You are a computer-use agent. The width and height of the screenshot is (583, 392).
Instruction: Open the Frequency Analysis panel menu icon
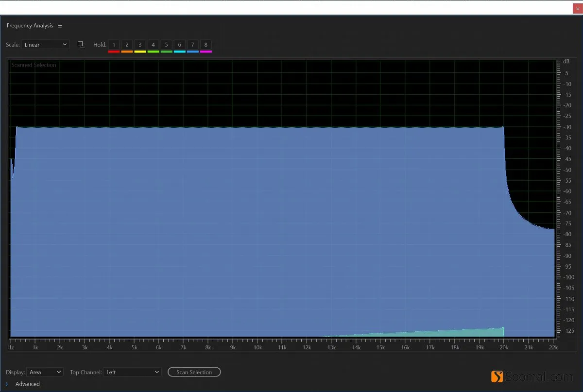pos(60,26)
